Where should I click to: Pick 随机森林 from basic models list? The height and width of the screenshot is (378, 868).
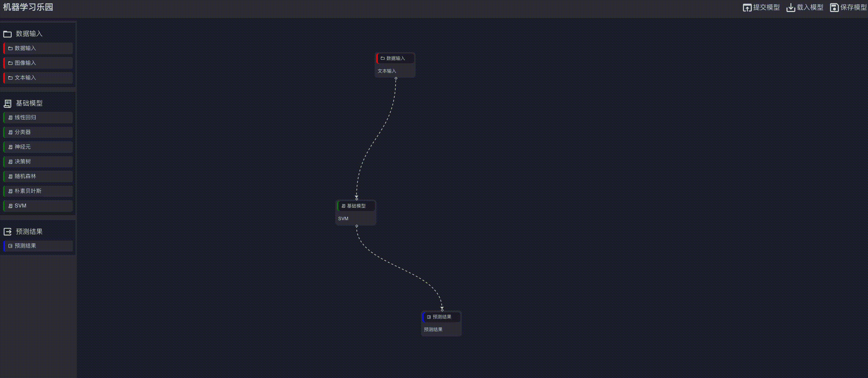point(38,176)
